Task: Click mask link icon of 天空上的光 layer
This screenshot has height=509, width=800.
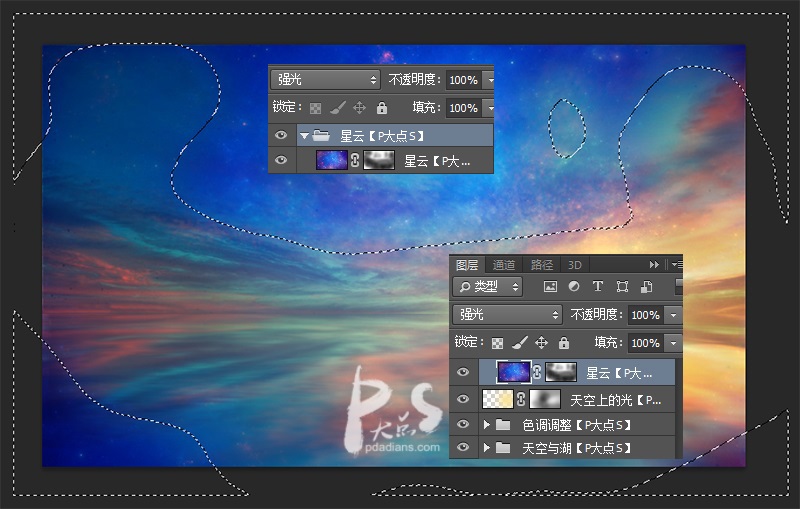Action: [521, 399]
